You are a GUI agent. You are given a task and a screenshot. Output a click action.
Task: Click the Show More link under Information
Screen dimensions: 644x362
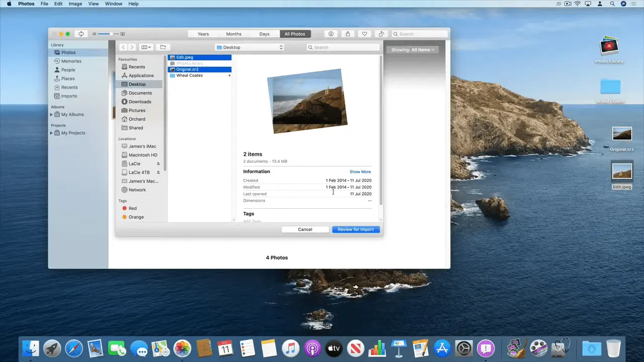(x=360, y=171)
